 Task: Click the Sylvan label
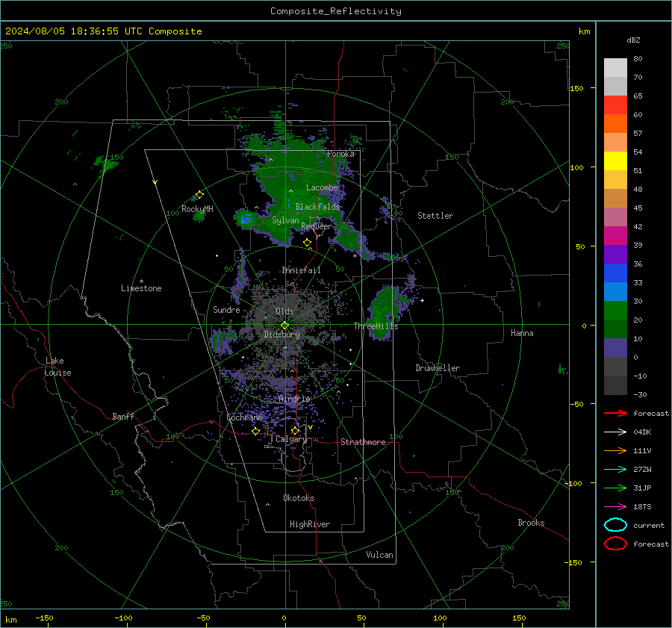pyautogui.click(x=285, y=220)
